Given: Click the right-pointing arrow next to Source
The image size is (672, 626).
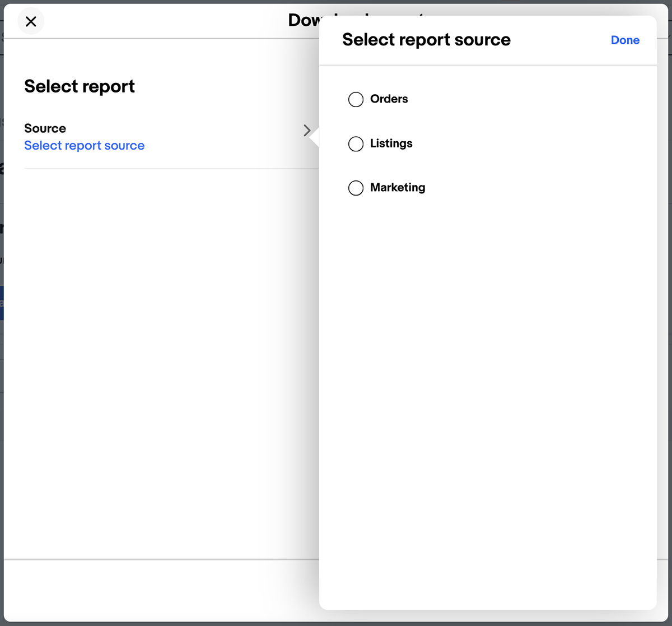Looking at the screenshot, I should [307, 131].
